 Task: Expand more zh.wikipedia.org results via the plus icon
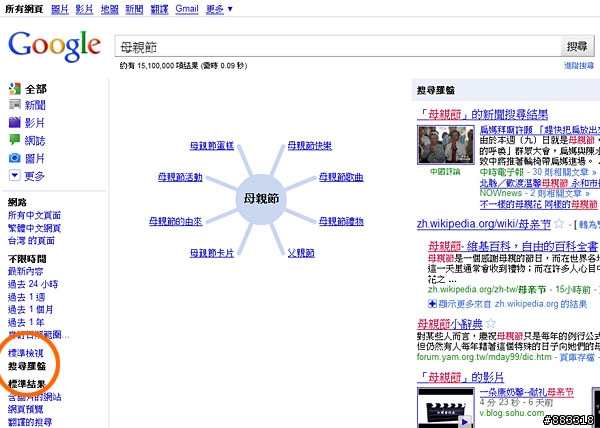point(432,304)
